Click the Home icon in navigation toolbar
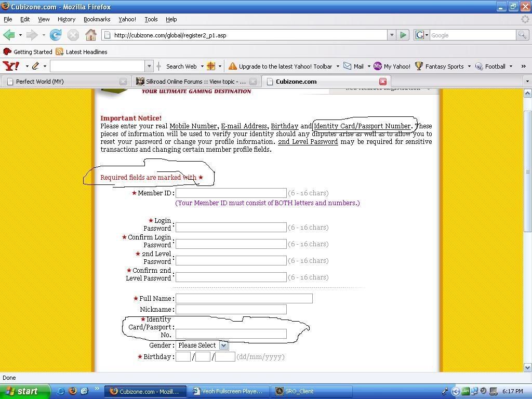 (91, 35)
